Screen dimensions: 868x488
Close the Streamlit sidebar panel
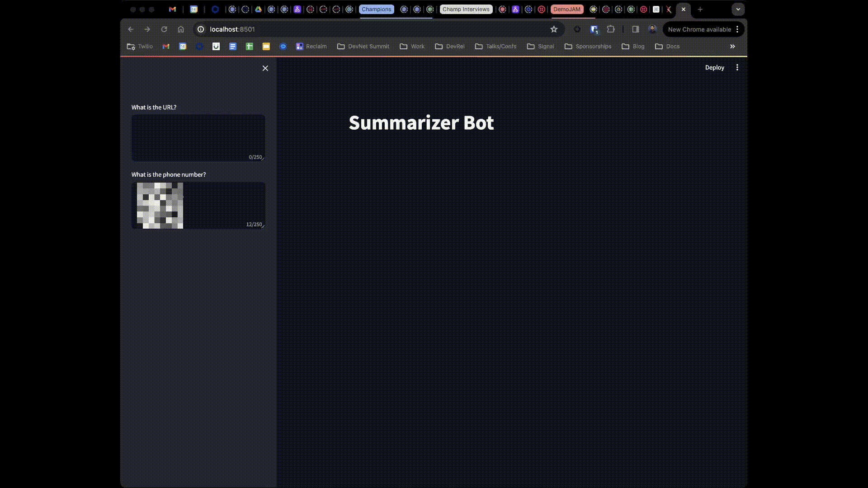[265, 68]
